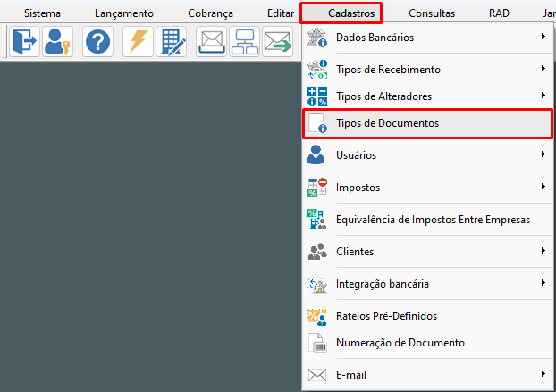Image resolution: width=556 pixels, height=392 pixels.
Task: Select Numeração de Documento entry
Action: [x=427, y=343]
